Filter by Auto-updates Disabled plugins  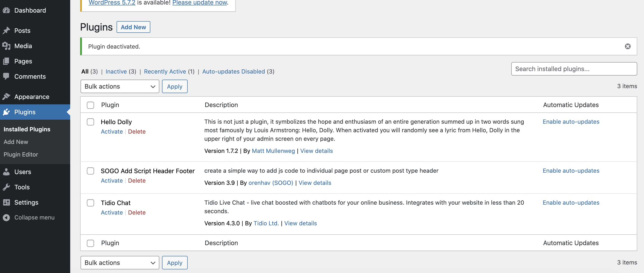click(x=234, y=72)
